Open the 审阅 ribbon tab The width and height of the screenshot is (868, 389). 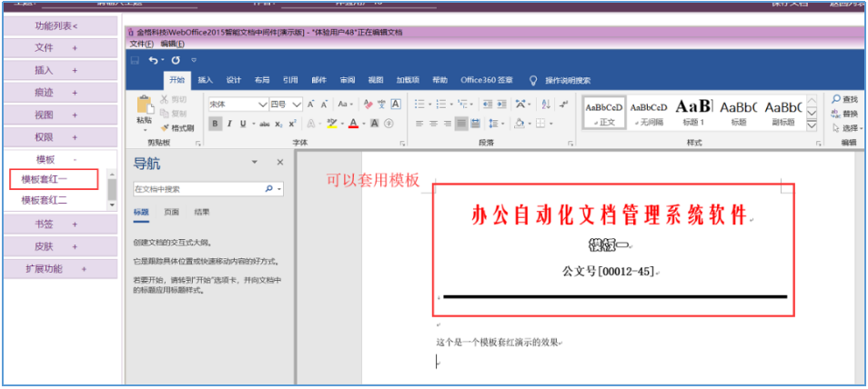[x=347, y=80]
